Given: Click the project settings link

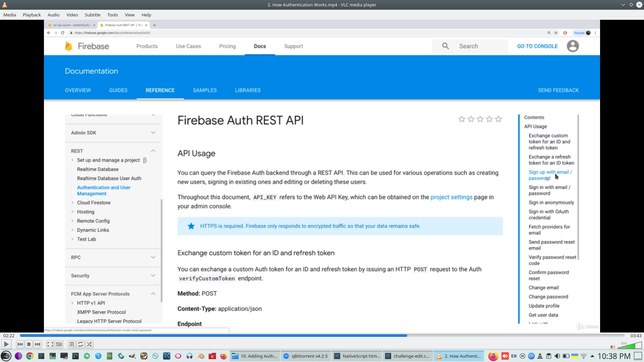Looking at the screenshot, I should pos(451,197).
